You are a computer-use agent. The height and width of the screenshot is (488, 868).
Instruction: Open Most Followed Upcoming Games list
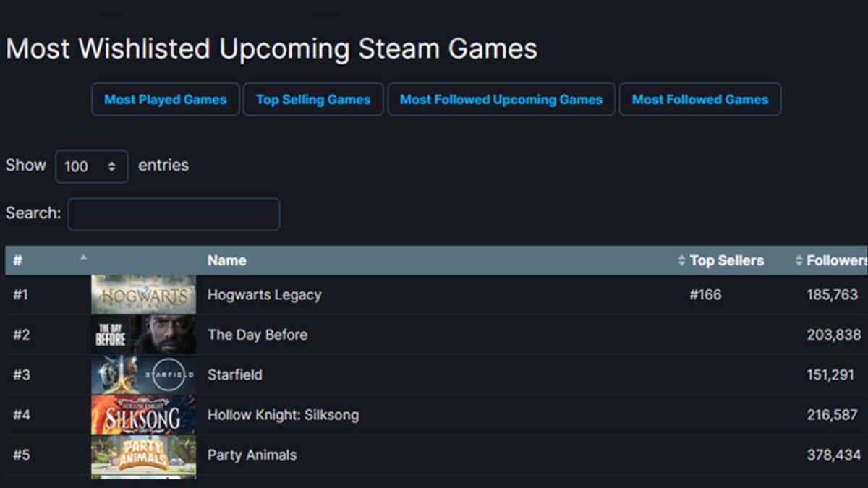click(501, 99)
